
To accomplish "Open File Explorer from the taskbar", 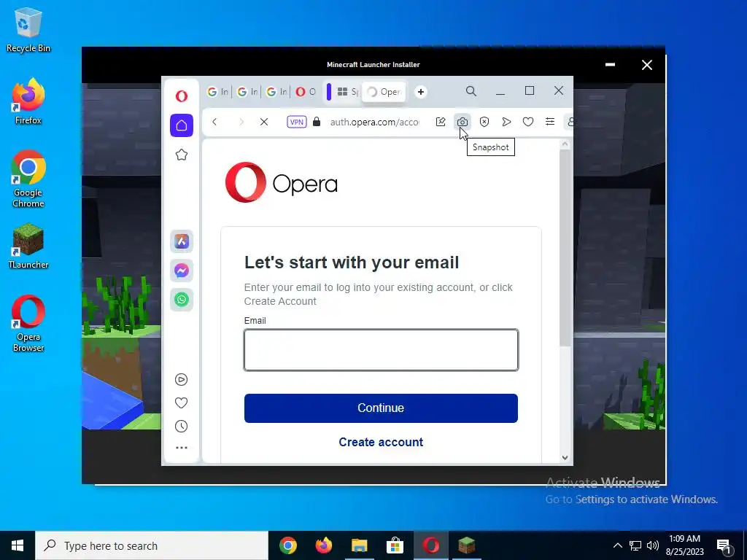I will point(360,545).
